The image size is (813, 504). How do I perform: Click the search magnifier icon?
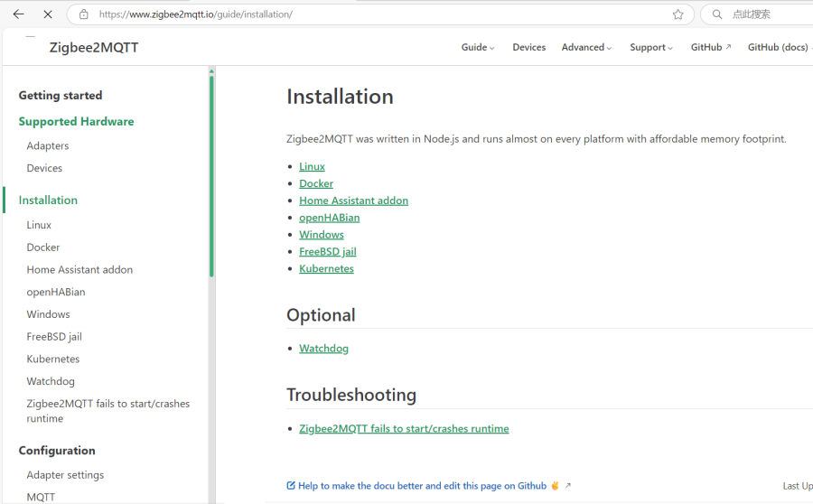pyautogui.click(x=717, y=14)
